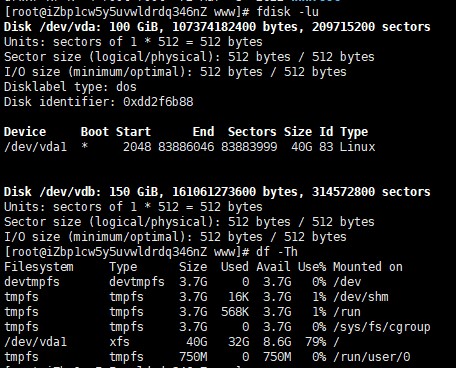456x368 pixels.
Task: Click start sector value '2048'
Action: (137, 147)
